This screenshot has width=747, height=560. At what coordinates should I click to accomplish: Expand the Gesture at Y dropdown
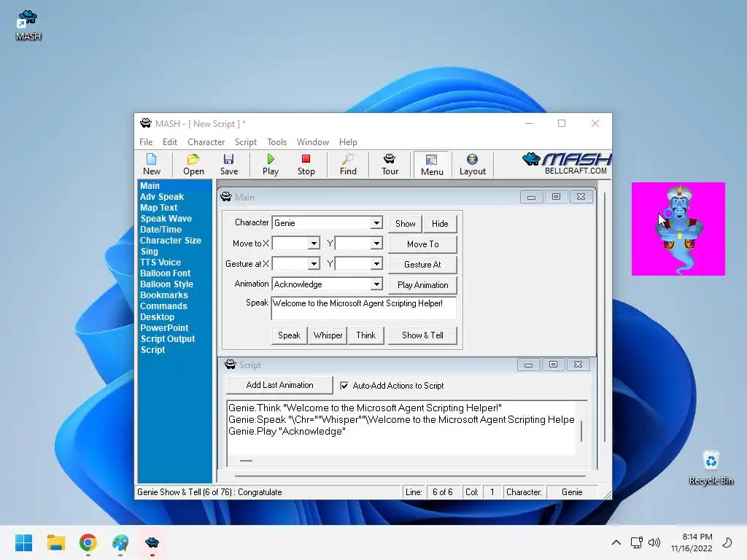click(x=376, y=264)
